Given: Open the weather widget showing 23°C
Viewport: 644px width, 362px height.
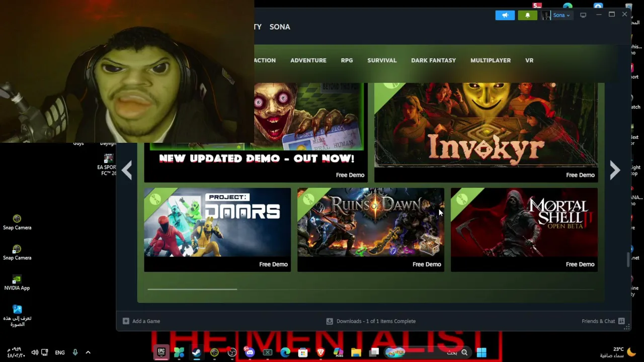Looking at the screenshot, I should pos(618,352).
